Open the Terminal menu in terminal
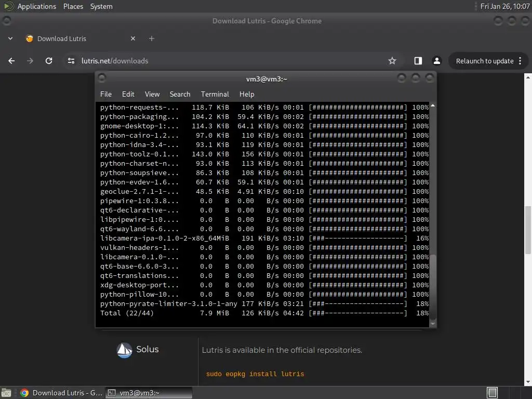Viewport: 532px width, 399px height. tap(215, 94)
